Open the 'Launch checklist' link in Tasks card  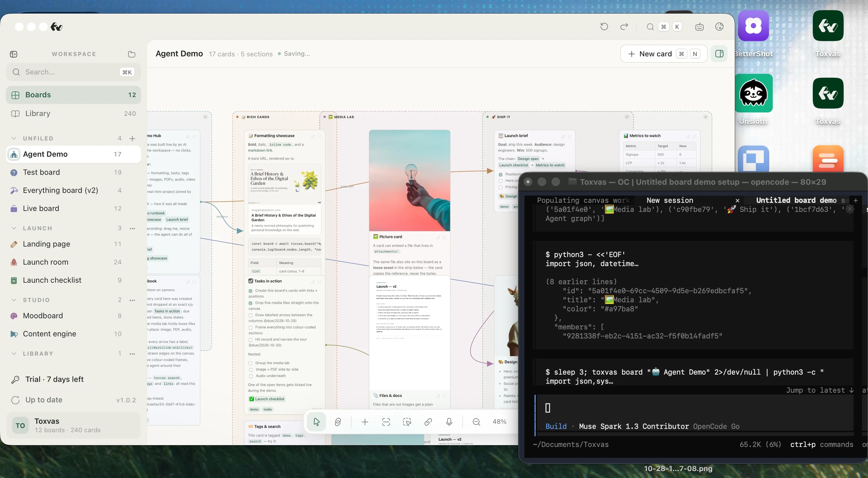tap(266, 399)
